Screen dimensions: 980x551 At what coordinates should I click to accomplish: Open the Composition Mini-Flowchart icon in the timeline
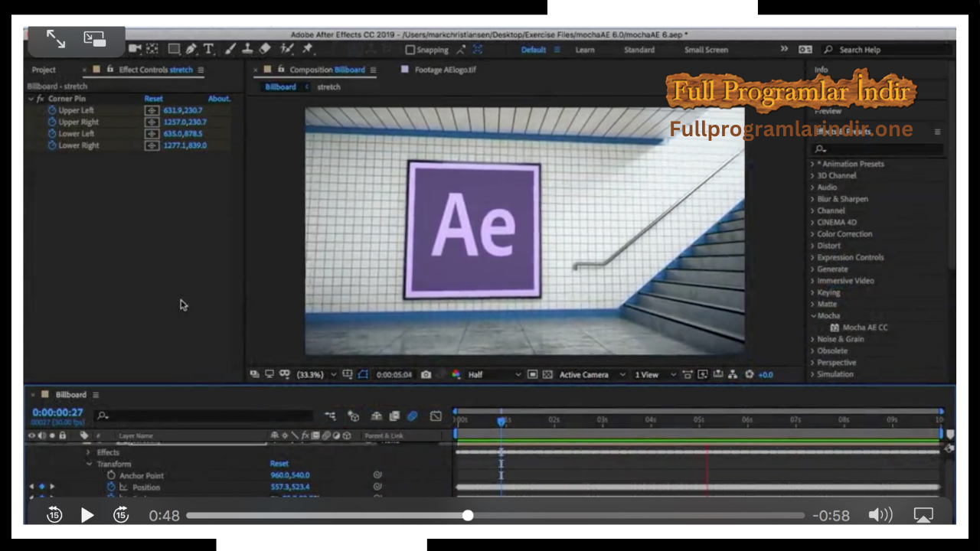(330, 416)
